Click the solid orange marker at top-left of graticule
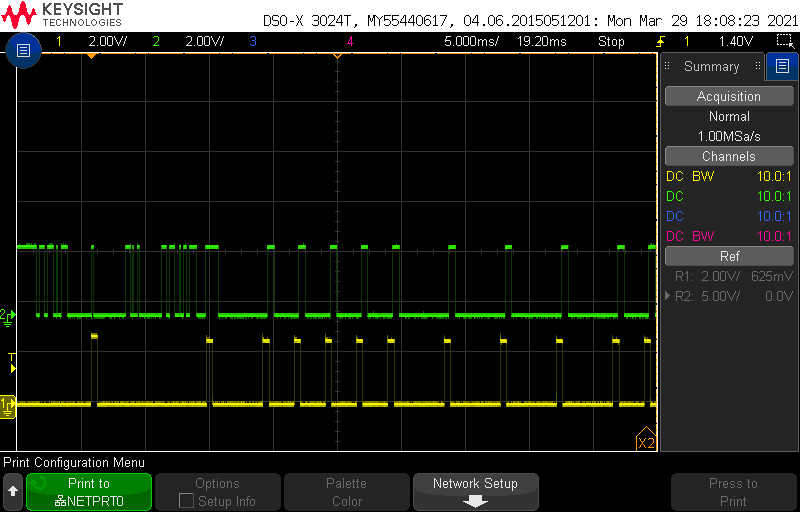Viewport: 800px width, 512px height. coord(91,56)
